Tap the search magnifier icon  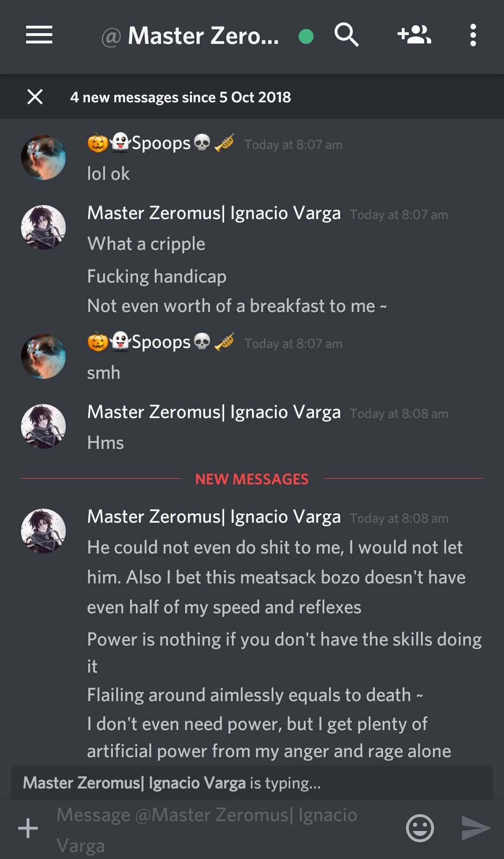[347, 35]
